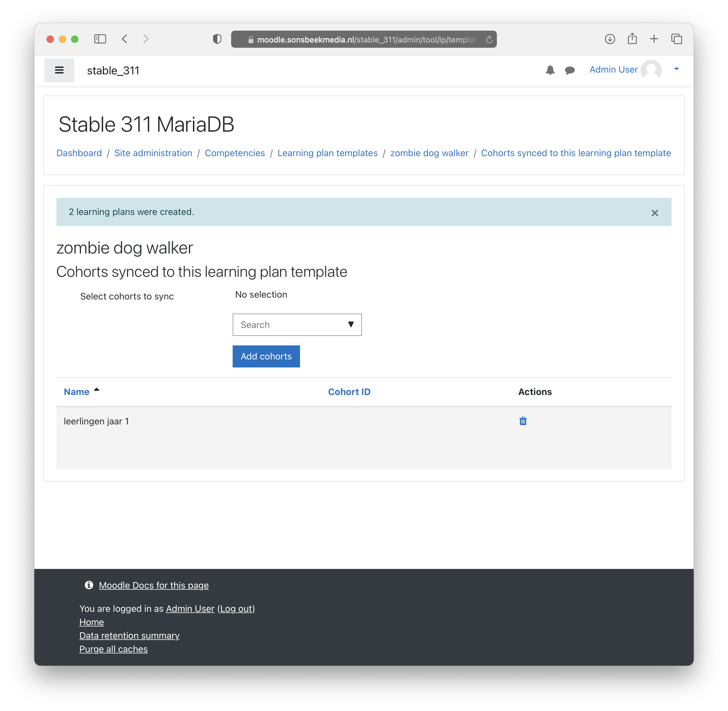Open Data retention summary link
This screenshot has width=728, height=711.
(x=129, y=636)
